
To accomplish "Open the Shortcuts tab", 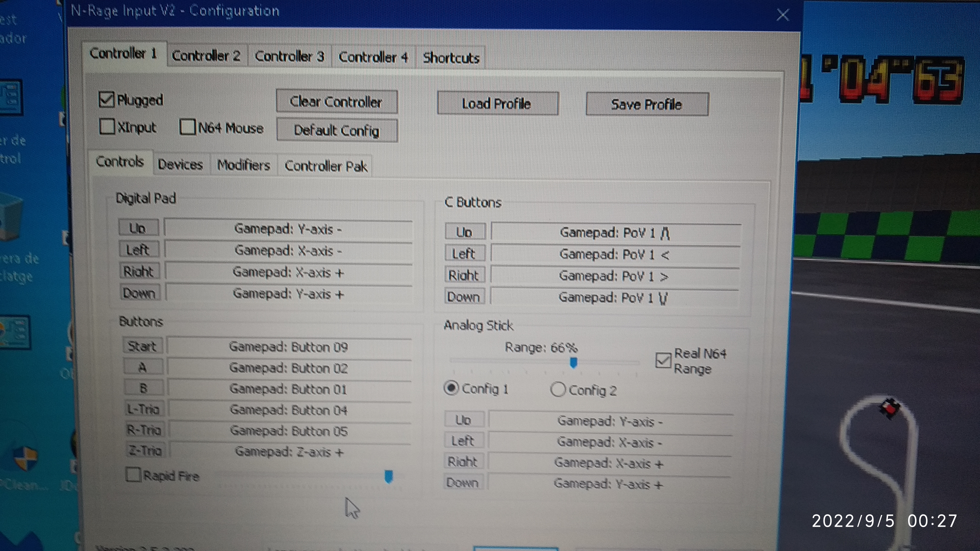I will point(451,58).
